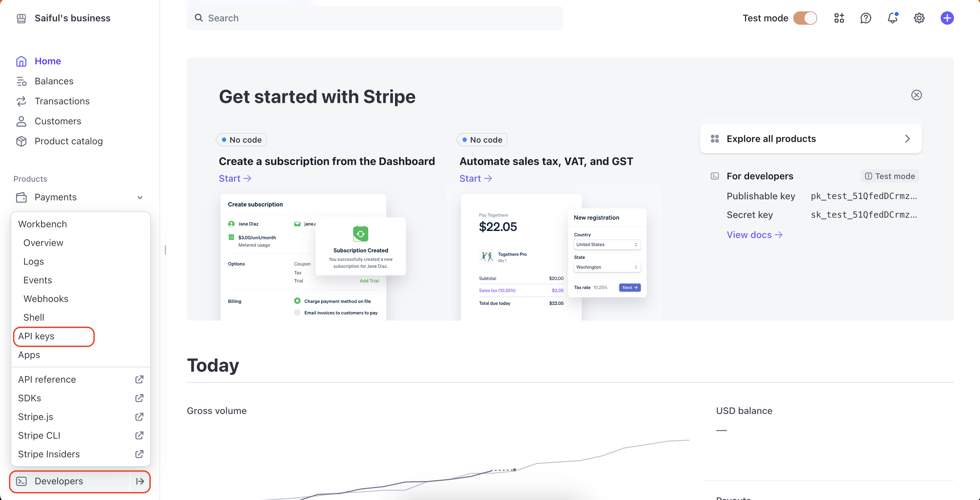980x500 pixels.
Task: Click the purple plus create button
Action: coord(947,18)
